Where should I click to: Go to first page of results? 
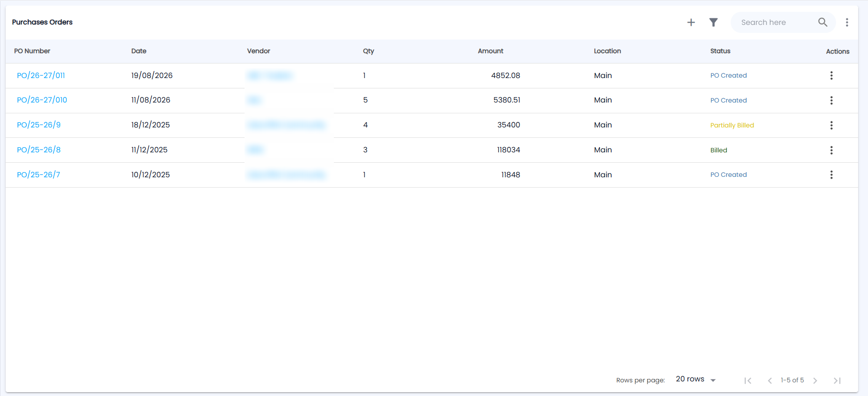[748, 380]
